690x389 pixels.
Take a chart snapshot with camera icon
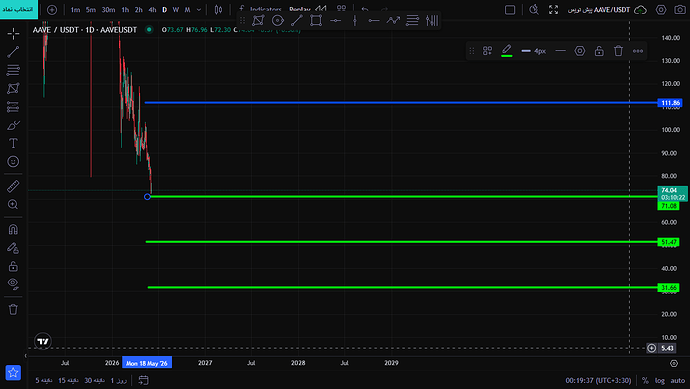pyautogui.click(x=679, y=10)
